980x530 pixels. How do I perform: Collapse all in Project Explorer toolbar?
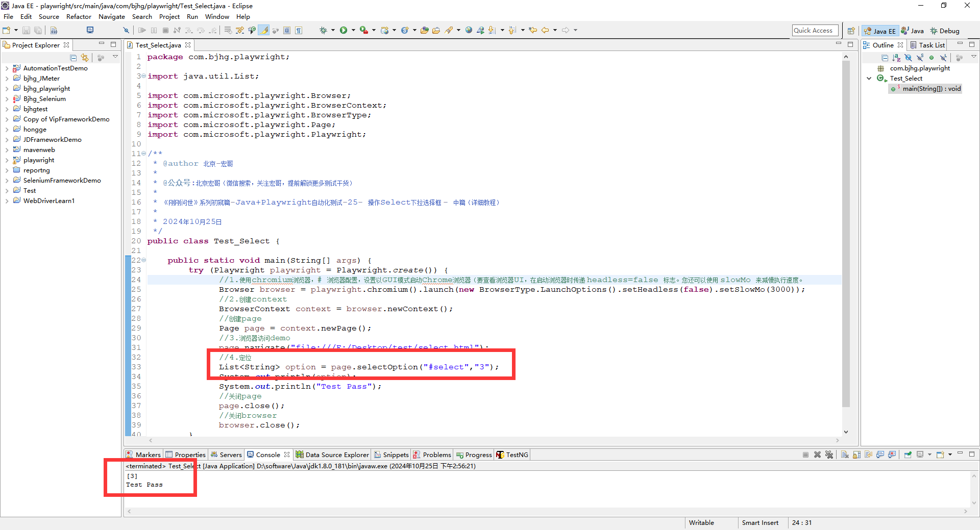point(73,58)
